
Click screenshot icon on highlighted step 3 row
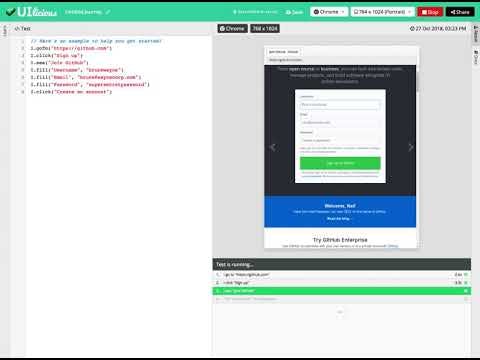click(466, 291)
